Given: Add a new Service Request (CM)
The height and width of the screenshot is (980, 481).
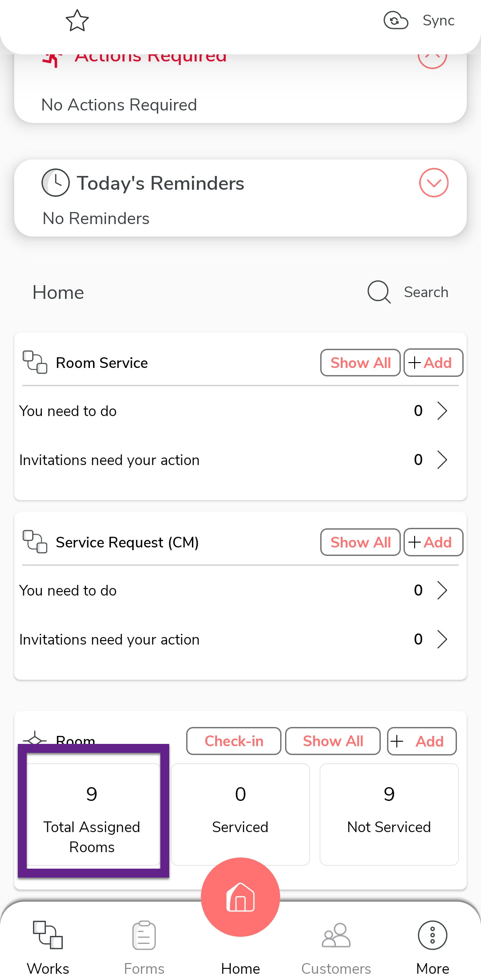Looking at the screenshot, I should pos(433,542).
